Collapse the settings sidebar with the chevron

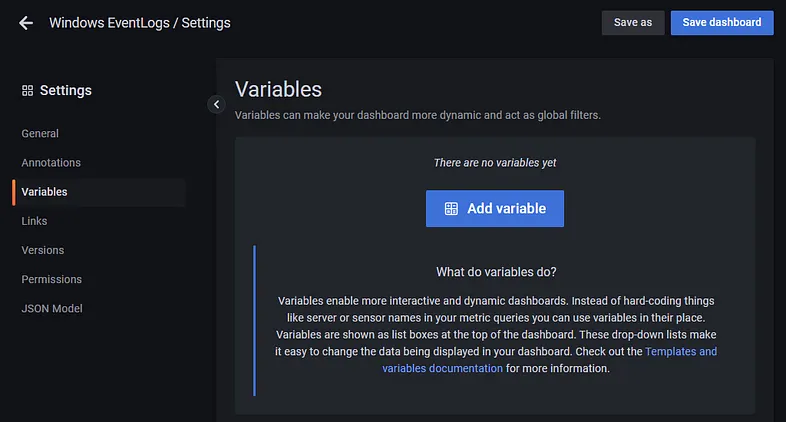[x=216, y=104]
